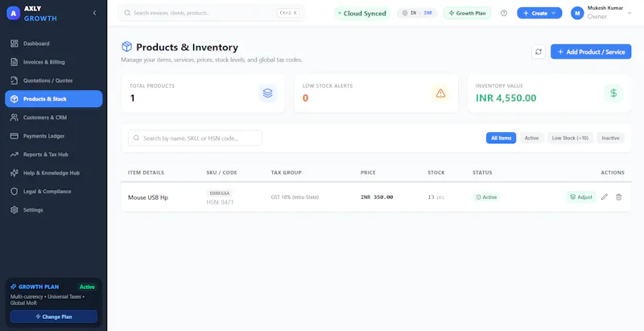The image size is (644, 331).
Task: Open the Mukesh Kumar account menu
Action: coord(601,13)
